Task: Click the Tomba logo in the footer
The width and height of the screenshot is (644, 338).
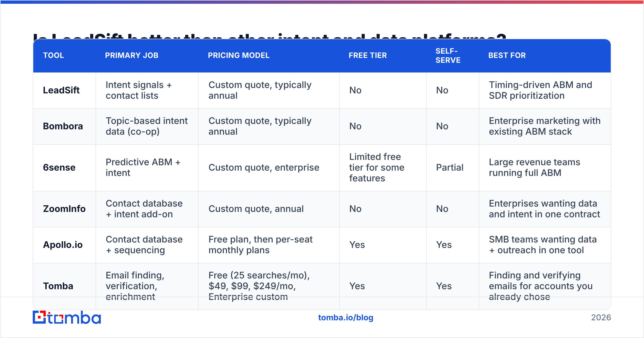Action: pos(67,317)
